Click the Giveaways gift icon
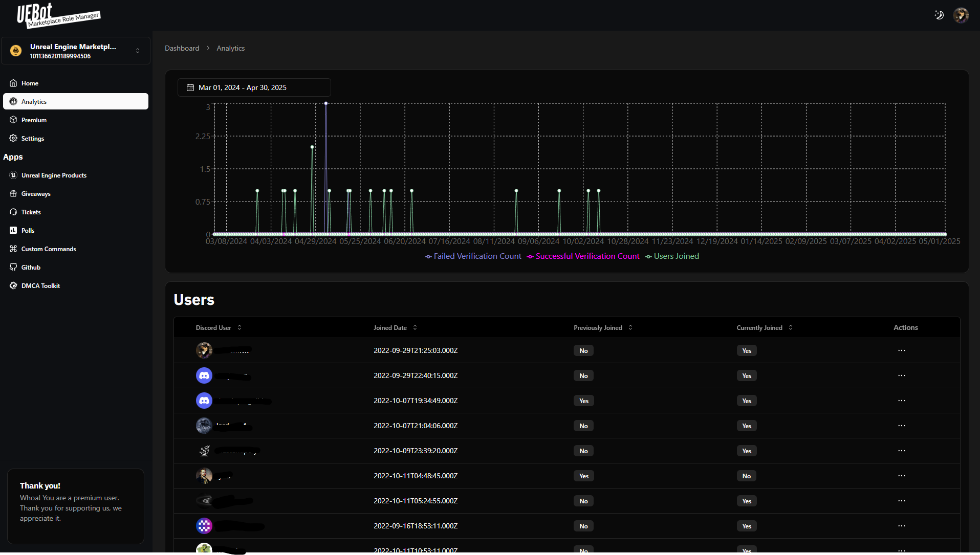 tap(13, 193)
